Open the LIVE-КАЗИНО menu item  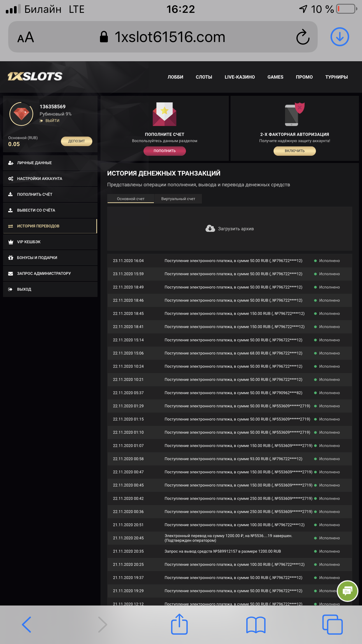point(240,77)
